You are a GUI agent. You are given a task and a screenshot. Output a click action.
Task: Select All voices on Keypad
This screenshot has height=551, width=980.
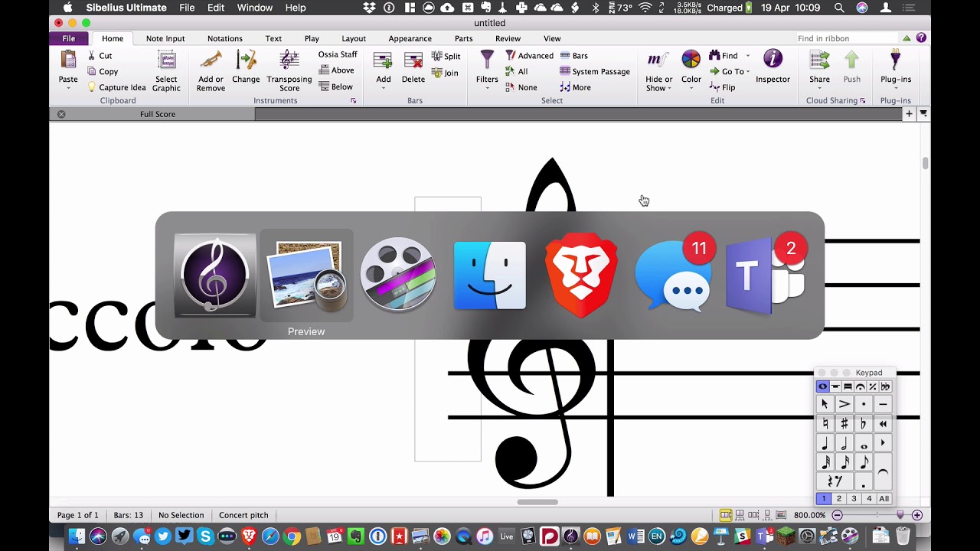coord(884,499)
